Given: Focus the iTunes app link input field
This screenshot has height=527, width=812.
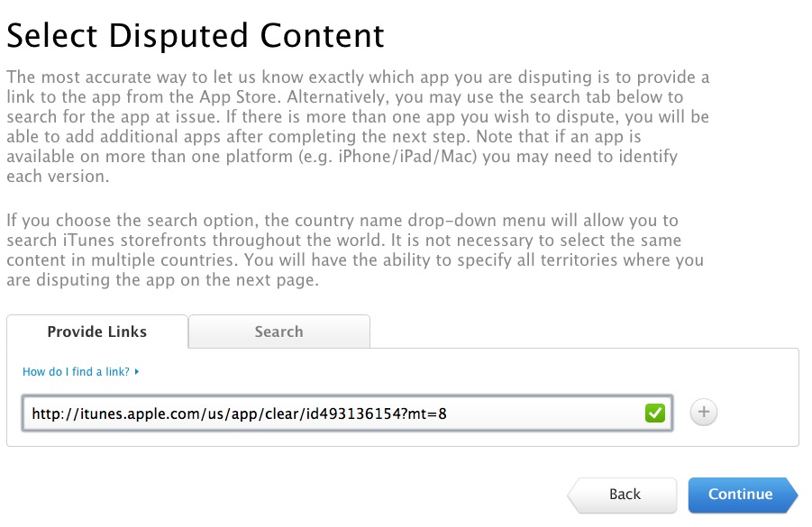Looking at the screenshot, I should pos(347,413).
